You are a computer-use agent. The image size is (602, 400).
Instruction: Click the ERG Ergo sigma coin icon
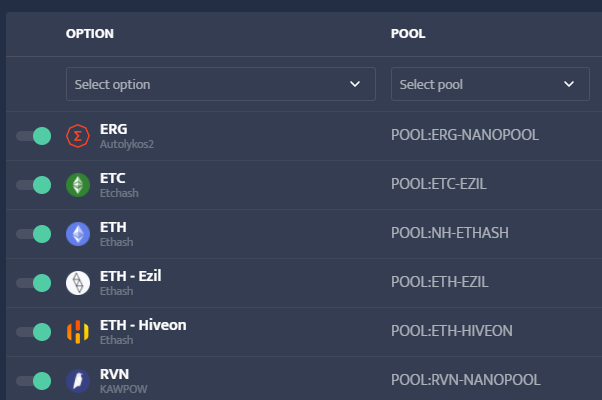click(x=78, y=136)
